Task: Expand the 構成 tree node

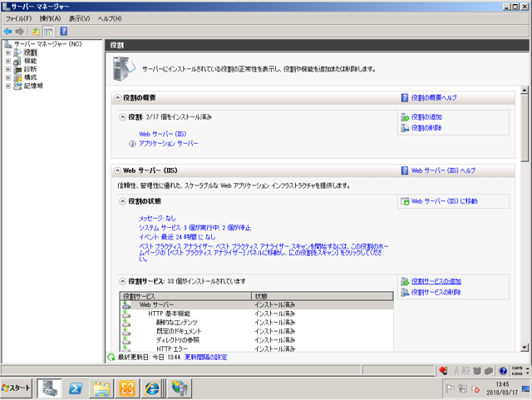Action: 8,78
